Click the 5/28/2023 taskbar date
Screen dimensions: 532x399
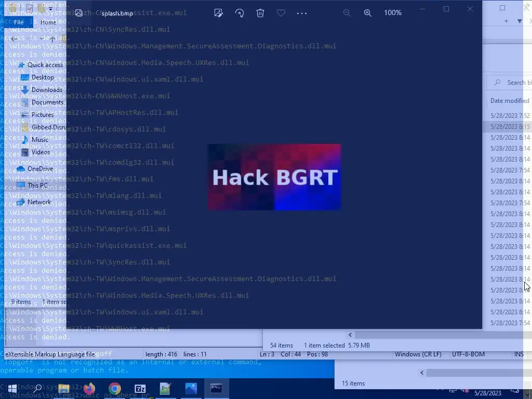coord(487,393)
